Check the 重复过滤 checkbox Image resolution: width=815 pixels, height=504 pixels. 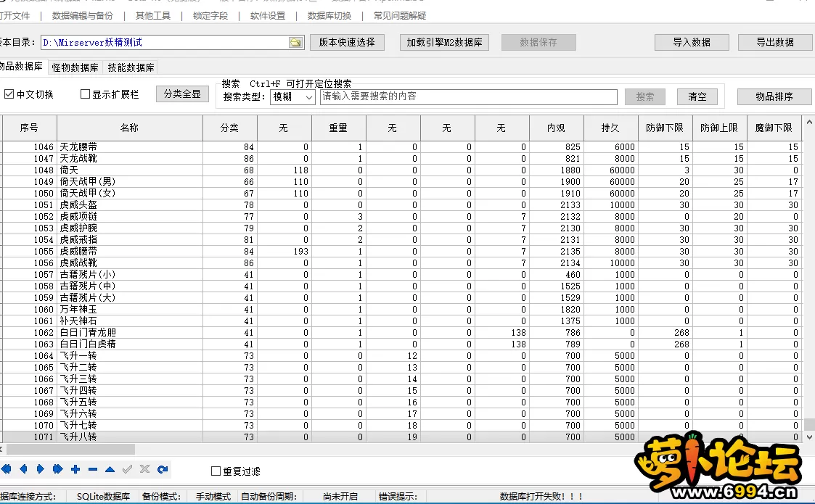tap(216, 471)
